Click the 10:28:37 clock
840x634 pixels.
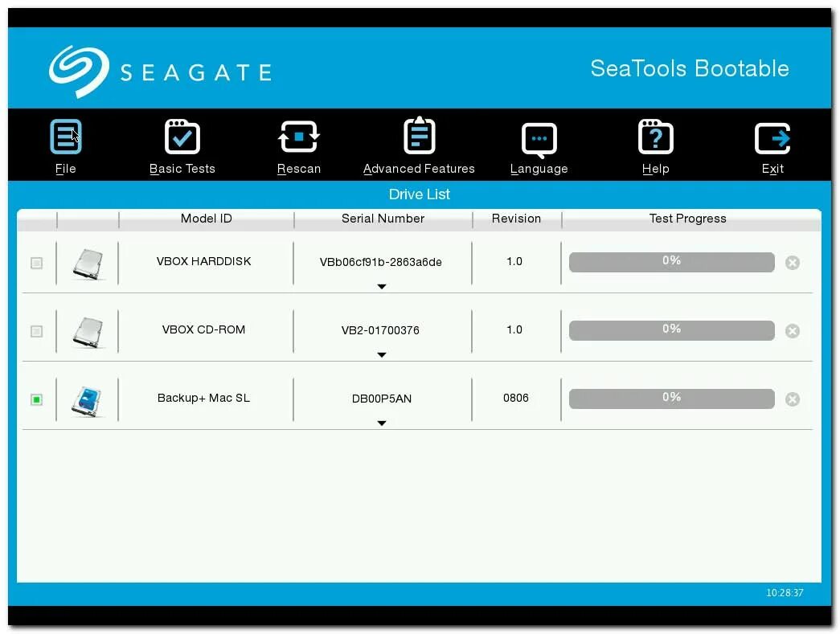tap(785, 593)
